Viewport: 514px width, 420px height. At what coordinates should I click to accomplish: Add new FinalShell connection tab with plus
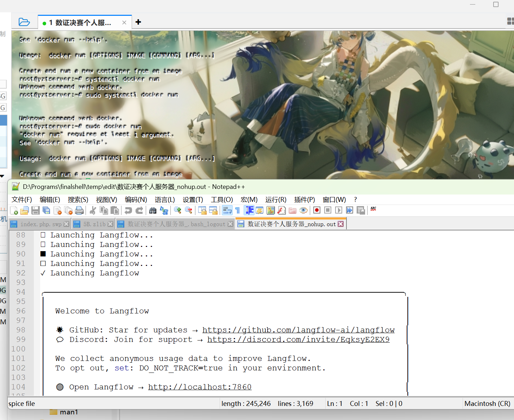[138, 22]
